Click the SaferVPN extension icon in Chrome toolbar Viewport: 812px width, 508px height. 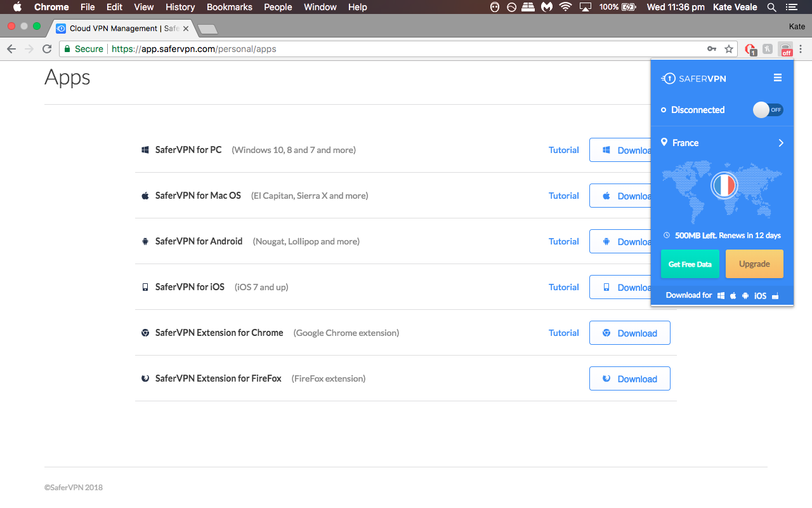[x=786, y=49]
